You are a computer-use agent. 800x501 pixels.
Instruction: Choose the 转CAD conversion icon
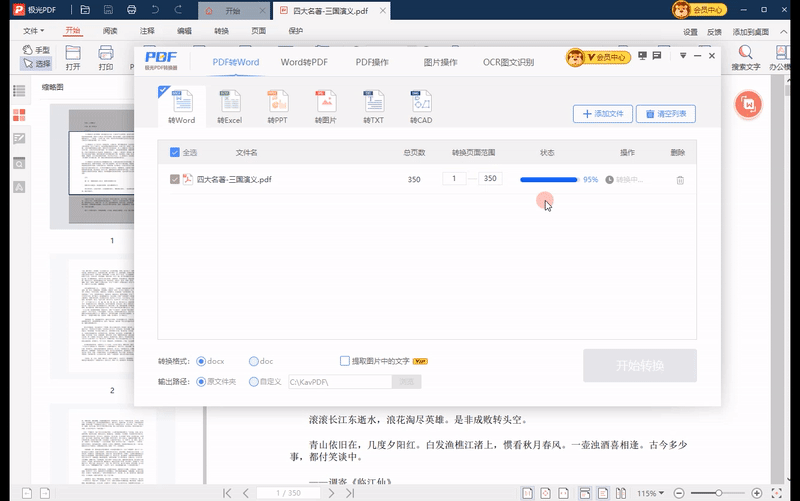(x=421, y=103)
